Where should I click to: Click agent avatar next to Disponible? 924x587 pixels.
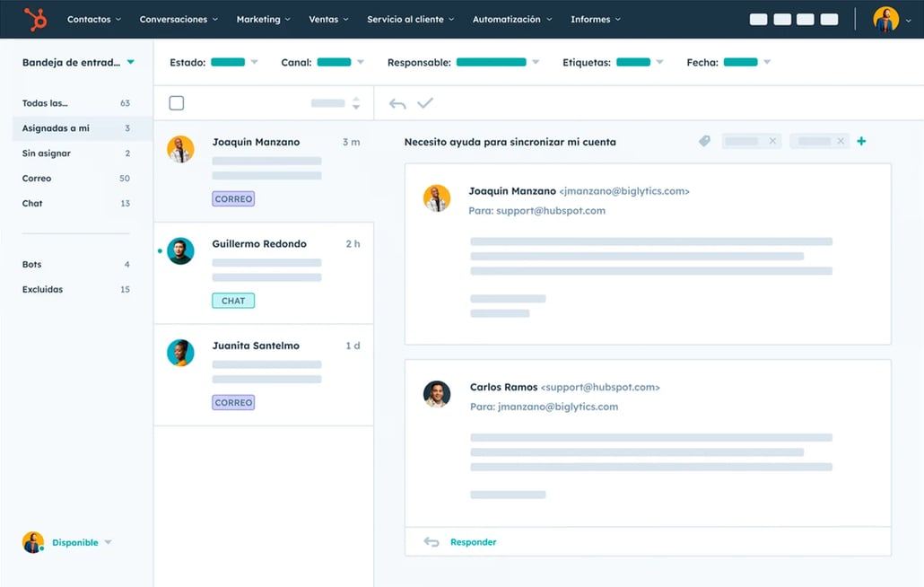[33, 542]
